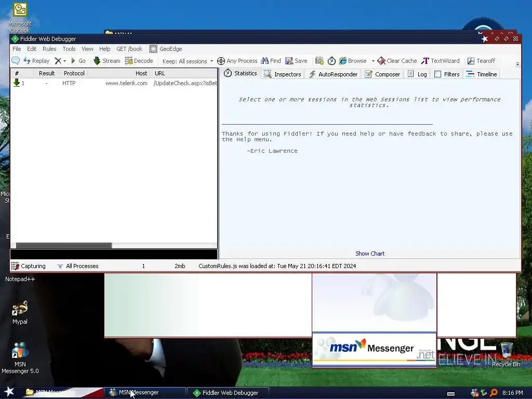This screenshot has width=532, height=399.
Task: Sort sessions by Result column header
Action: (x=46, y=73)
